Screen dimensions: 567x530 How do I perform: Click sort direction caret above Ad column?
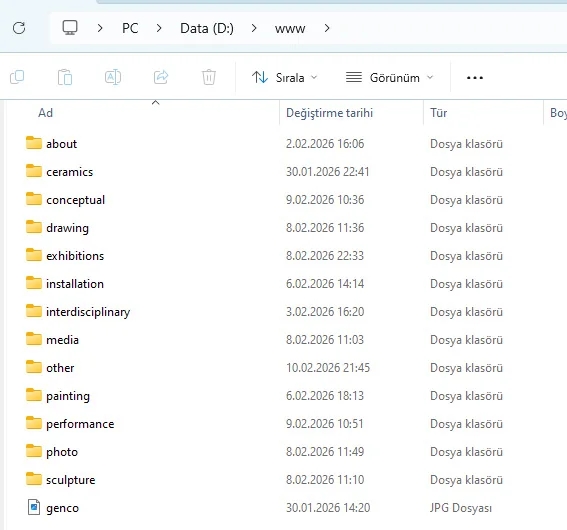[155, 103]
